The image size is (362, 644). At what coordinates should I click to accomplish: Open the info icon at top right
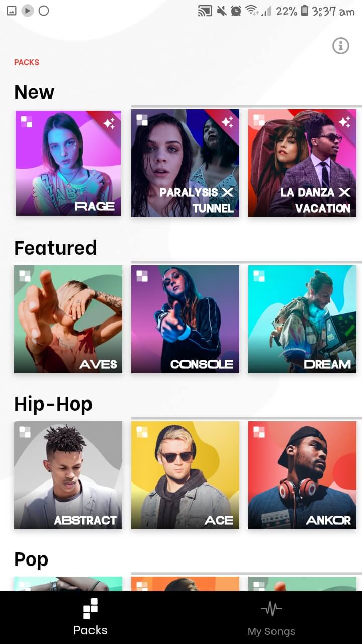pos(340,46)
